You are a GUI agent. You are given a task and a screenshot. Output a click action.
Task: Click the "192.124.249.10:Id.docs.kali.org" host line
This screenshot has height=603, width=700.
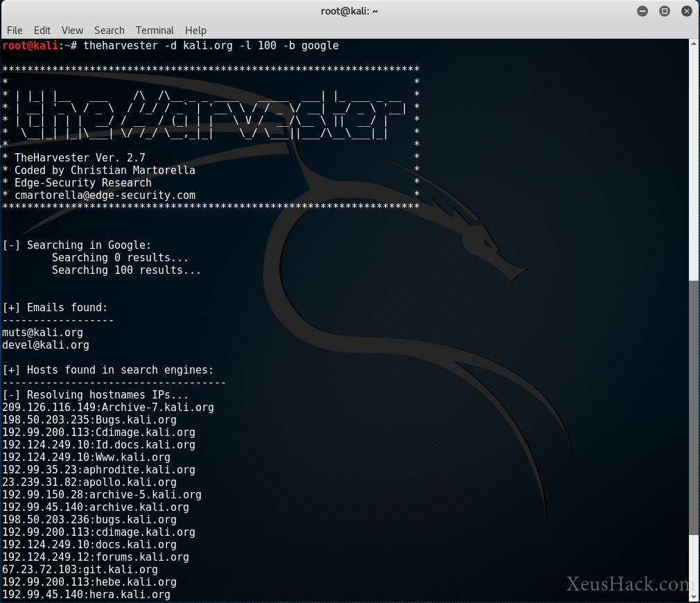pos(98,445)
